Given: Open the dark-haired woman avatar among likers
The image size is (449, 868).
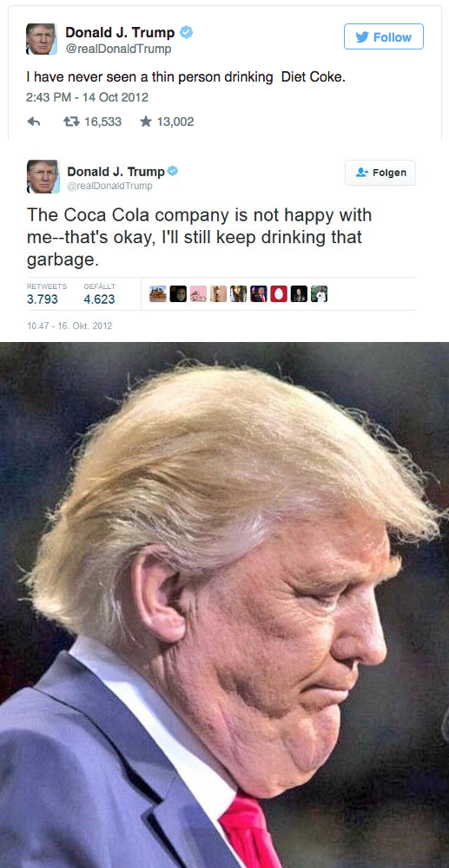Looking at the screenshot, I should (x=239, y=293).
